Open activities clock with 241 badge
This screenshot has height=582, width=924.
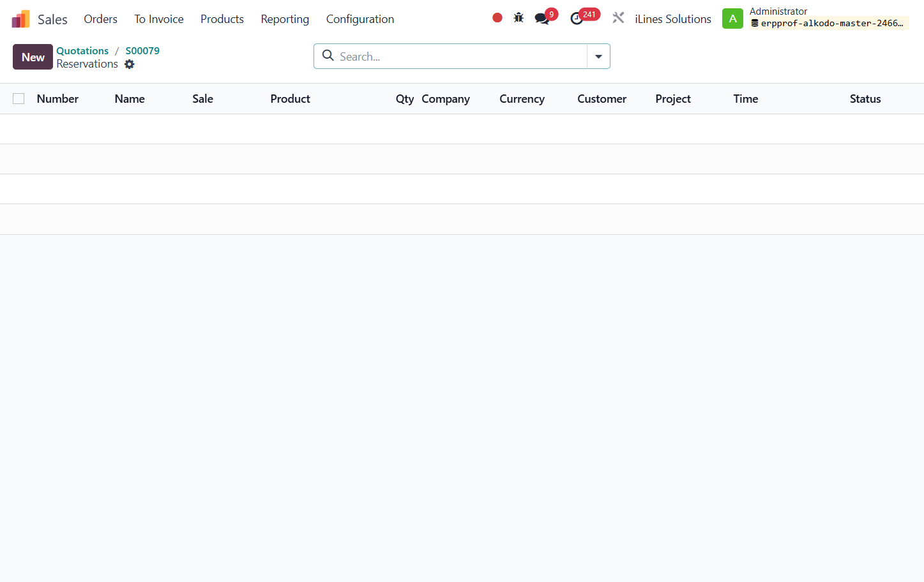[584, 17]
